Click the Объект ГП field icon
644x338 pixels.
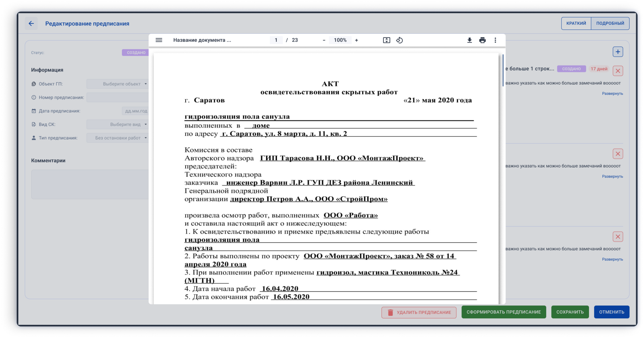click(34, 84)
